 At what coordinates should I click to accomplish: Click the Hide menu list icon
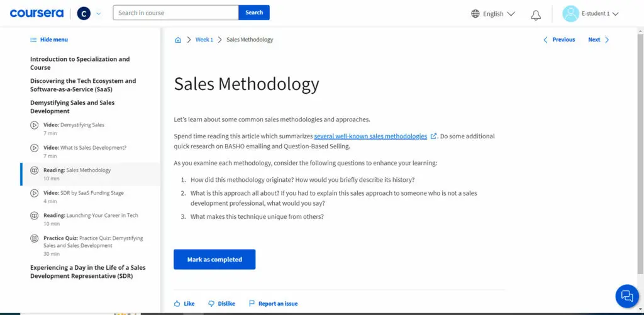click(33, 40)
